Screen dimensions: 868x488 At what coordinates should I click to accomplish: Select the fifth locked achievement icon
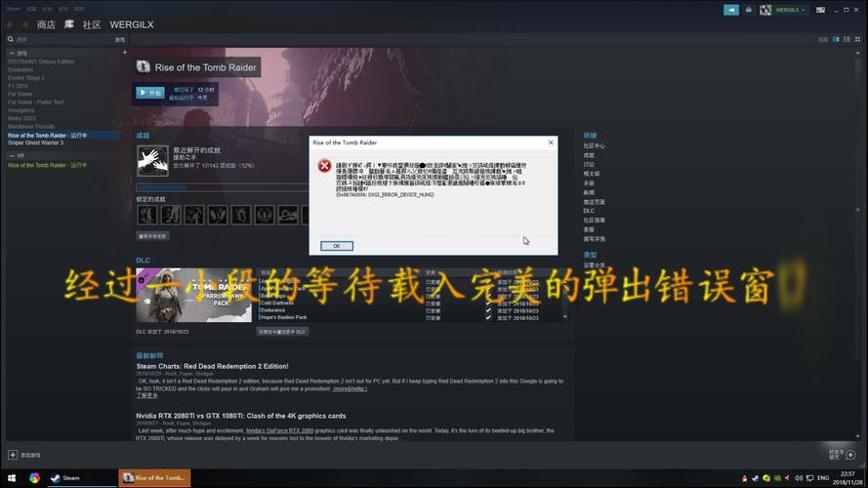[x=241, y=215]
